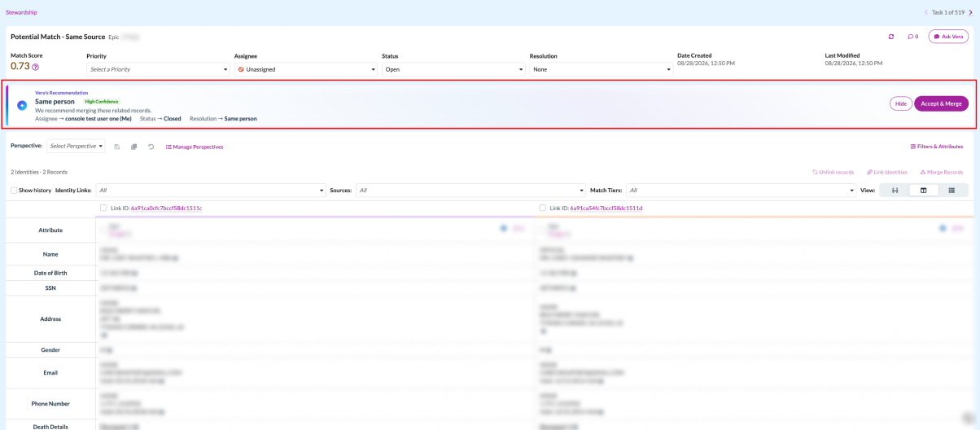This screenshot has height=430, width=980.
Task: Click the Address attribute row label
Action: (x=50, y=319)
